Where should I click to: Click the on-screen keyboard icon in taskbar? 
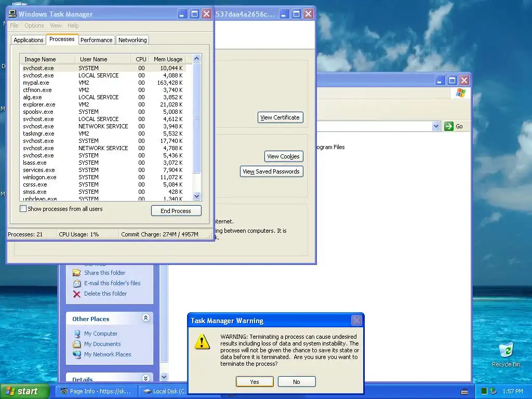coord(464,392)
